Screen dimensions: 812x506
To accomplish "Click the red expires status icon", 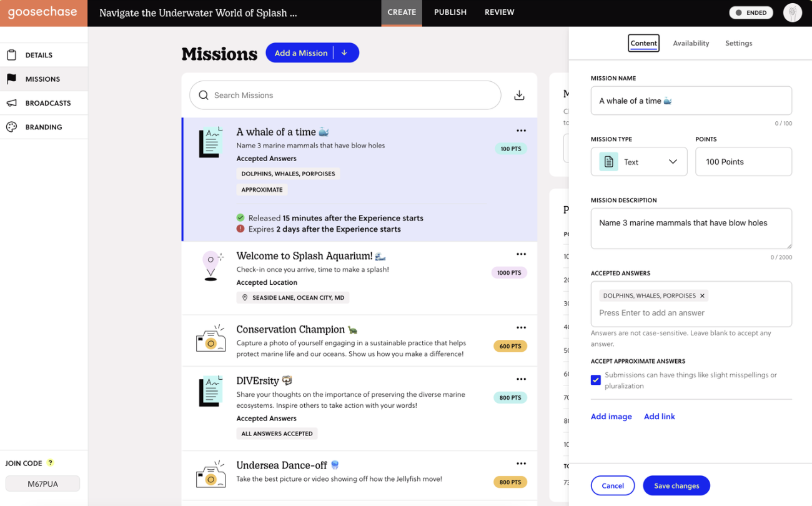I will coord(240,229).
